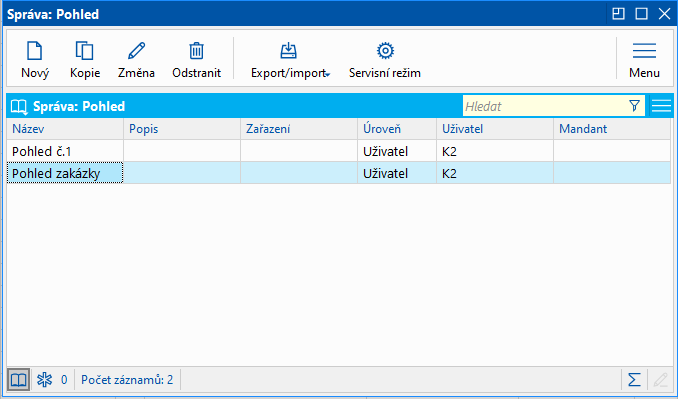Select the Pohled č.1 row

pos(339,151)
